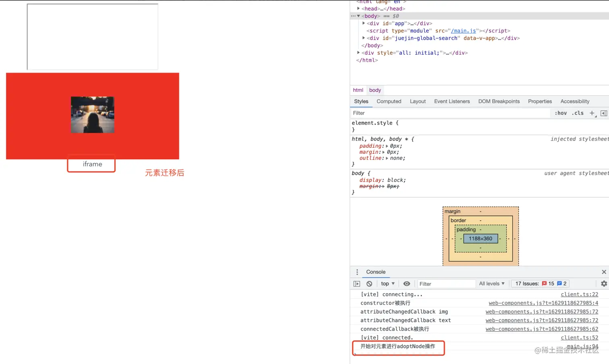Click the 'constructor被执行' log message
Viewport: 609px width, 364px height.
(385, 303)
